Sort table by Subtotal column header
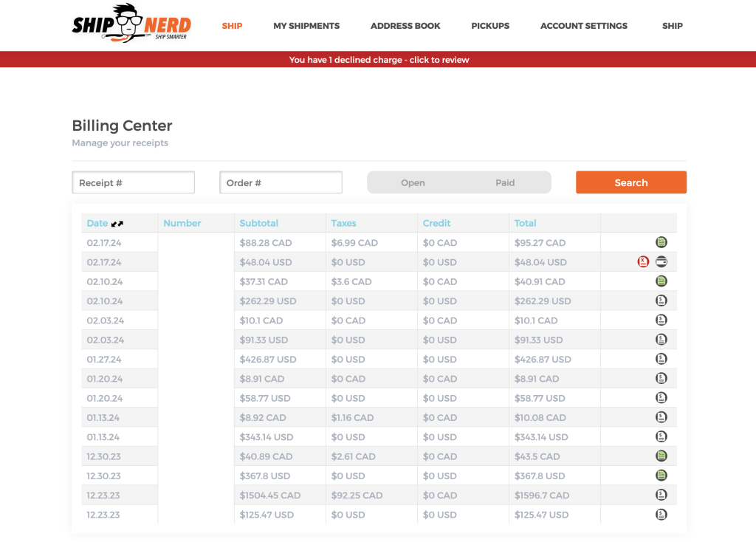 (258, 223)
